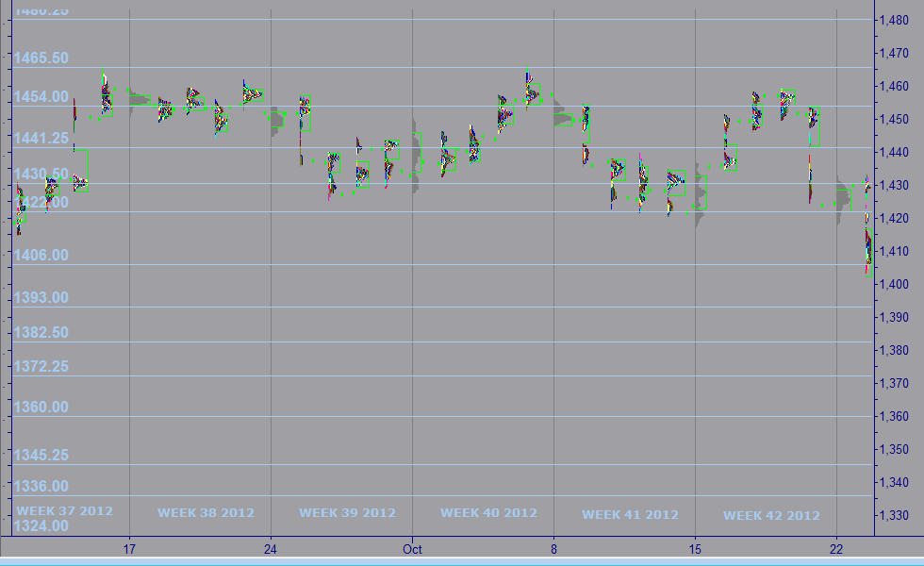The image size is (924, 566).
Task: Select the WEEK 40 2012 label
Action: click(488, 513)
